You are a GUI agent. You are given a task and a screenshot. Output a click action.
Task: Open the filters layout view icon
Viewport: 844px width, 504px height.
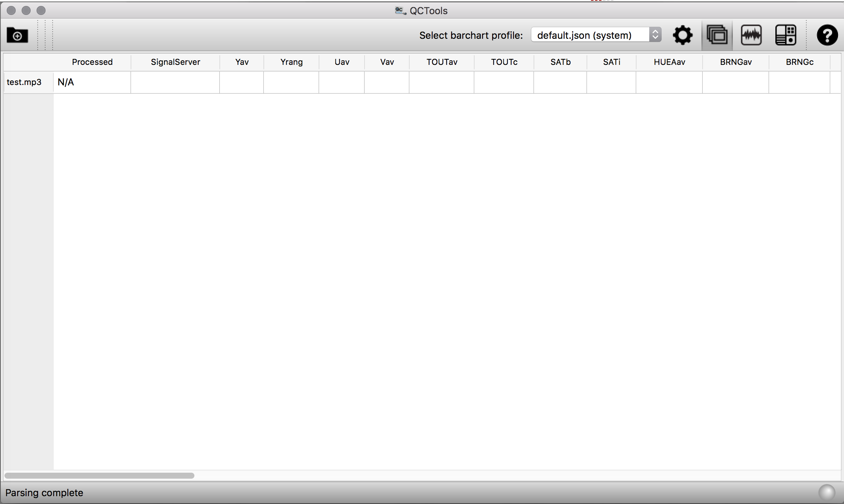[785, 35]
